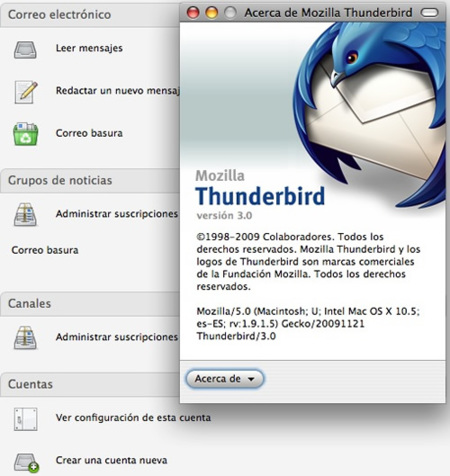This screenshot has width=450, height=476.
Task: Click the Canales subscriptions cabinet icon
Action: tap(25, 337)
